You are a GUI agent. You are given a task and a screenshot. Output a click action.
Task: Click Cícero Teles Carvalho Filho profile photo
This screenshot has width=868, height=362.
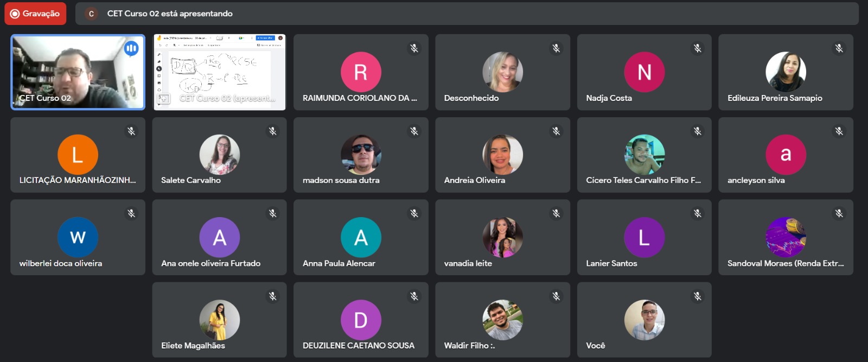(644, 155)
